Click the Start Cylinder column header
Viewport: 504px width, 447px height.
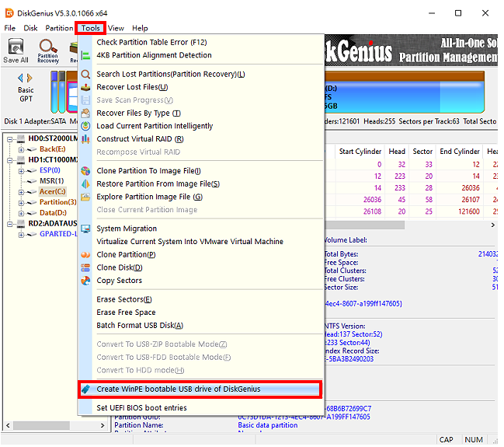tap(360, 152)
